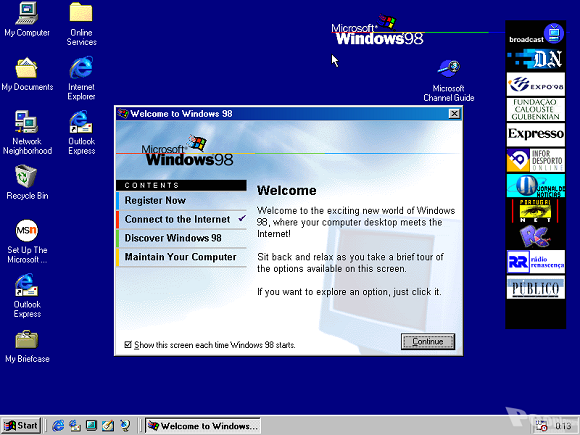Open Jornal de Notícias channel

(x=536, y=186)
